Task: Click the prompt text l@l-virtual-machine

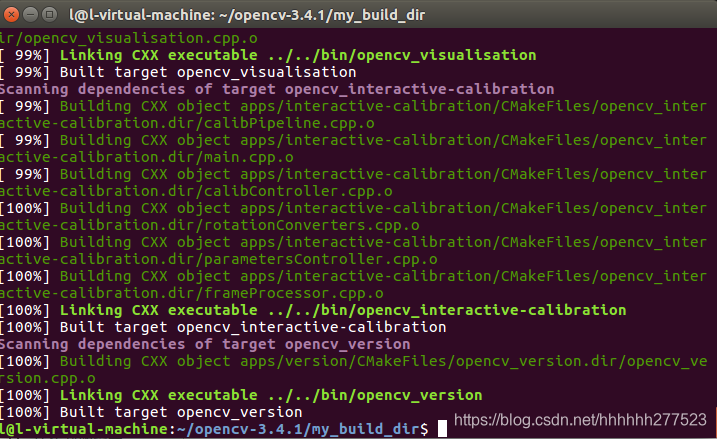Action: pos(85,429)
